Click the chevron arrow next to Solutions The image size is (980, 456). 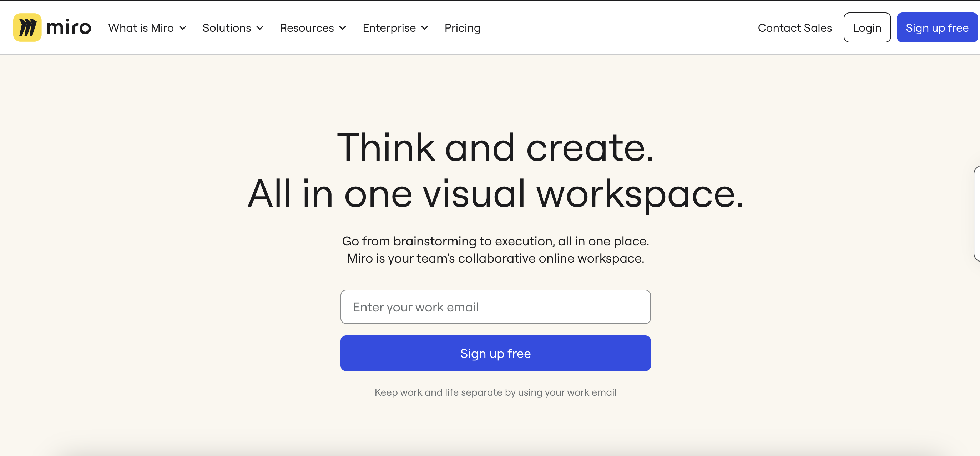[x=260, y=28]
